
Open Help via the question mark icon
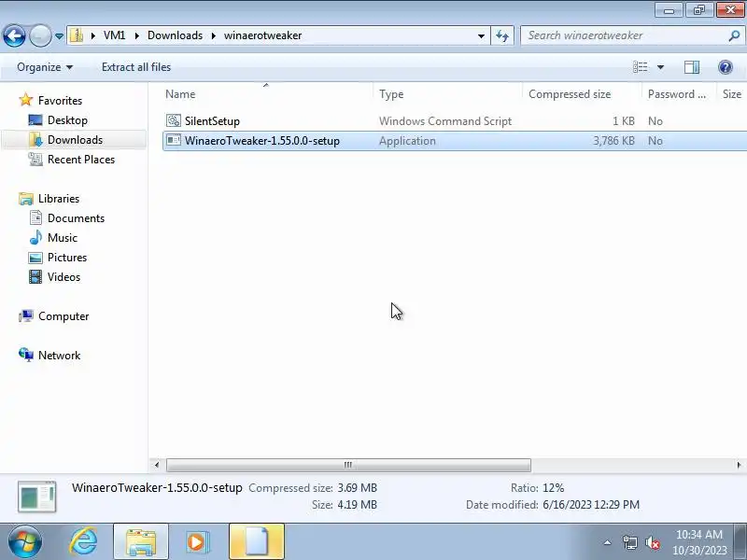pos(726,67)
